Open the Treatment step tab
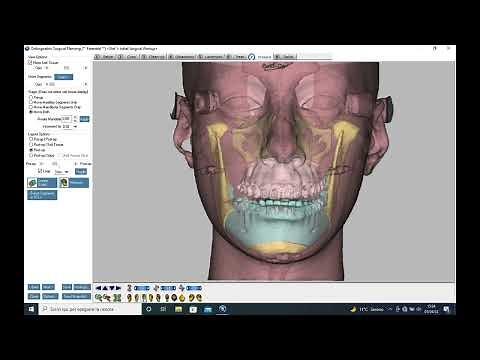Screen dimensions: 480x360 click(261, 57)
